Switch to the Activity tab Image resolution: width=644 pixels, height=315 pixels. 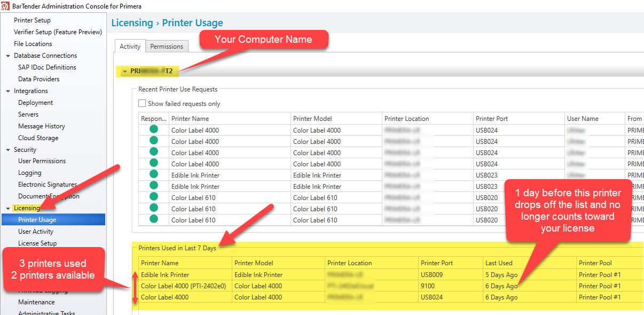point(130,47)
